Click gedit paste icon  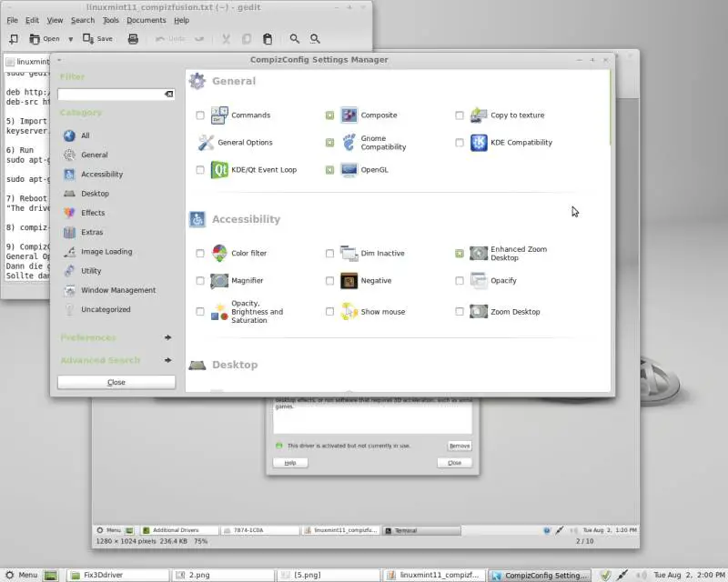coord(268,39)
